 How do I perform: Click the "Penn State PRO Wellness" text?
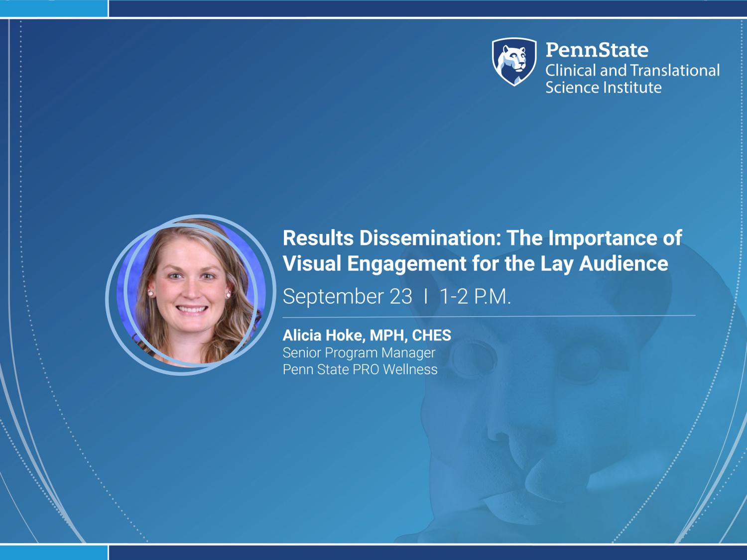[360, 369]
